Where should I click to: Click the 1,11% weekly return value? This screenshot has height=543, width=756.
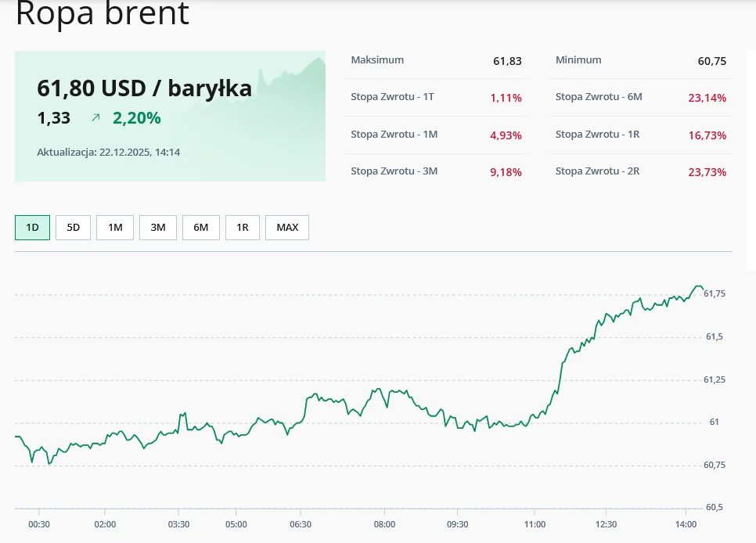tap(506, 98)
